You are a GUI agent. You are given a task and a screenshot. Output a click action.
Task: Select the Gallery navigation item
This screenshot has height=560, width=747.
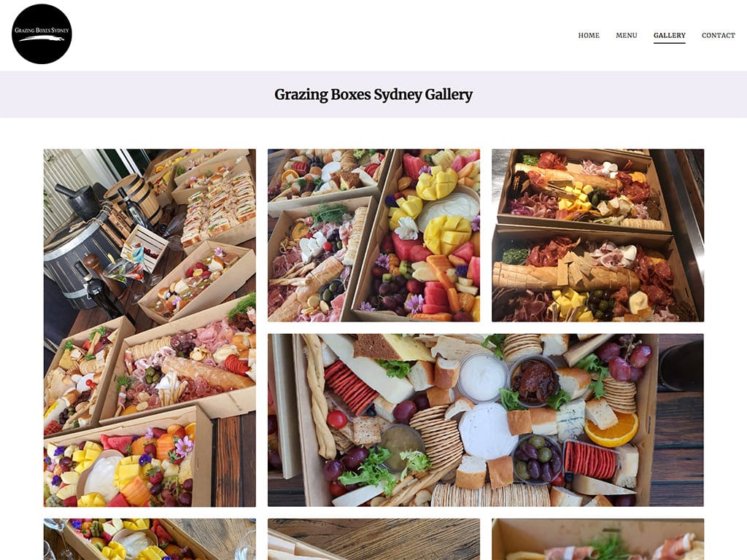point(670,35)
